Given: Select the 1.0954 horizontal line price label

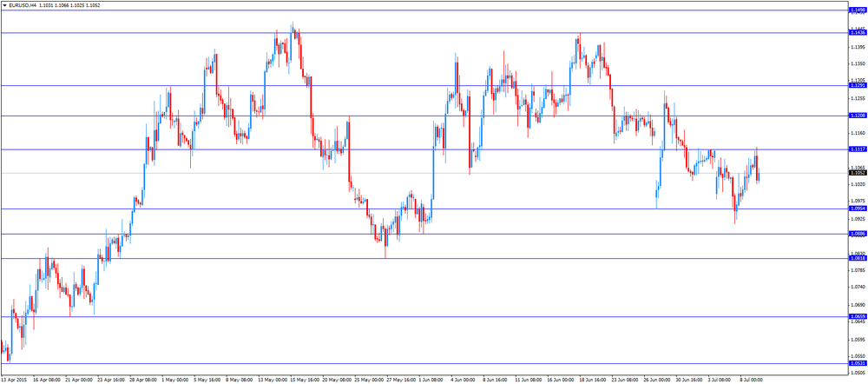Looking at the screenshot, I should pyautogui.click(x=857, y=209).
